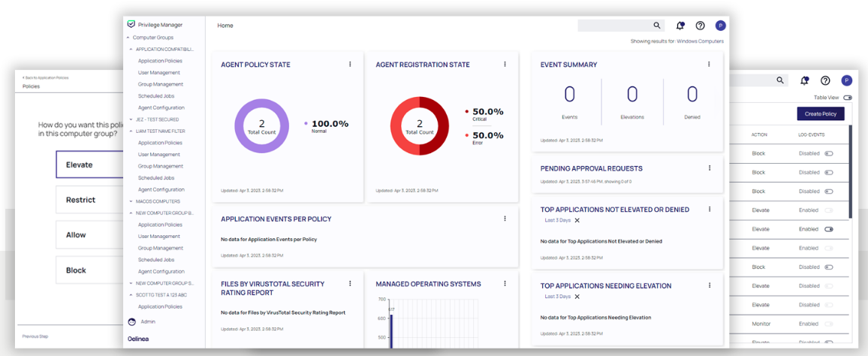Toggle Log-Events switch on the Monitor row
The height and width of the screenshot is (356, 868).
[x=829, y=324]
